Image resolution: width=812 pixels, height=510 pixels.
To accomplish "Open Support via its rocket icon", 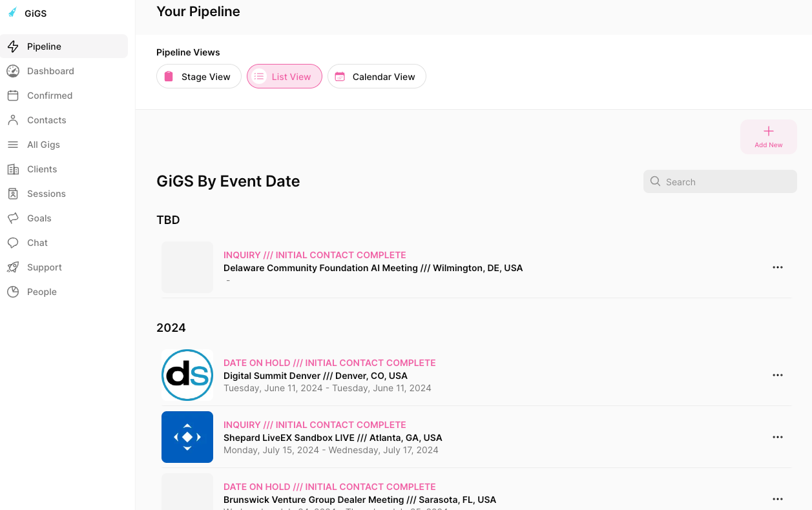I will pyautogui.click(x=13, y=267).
